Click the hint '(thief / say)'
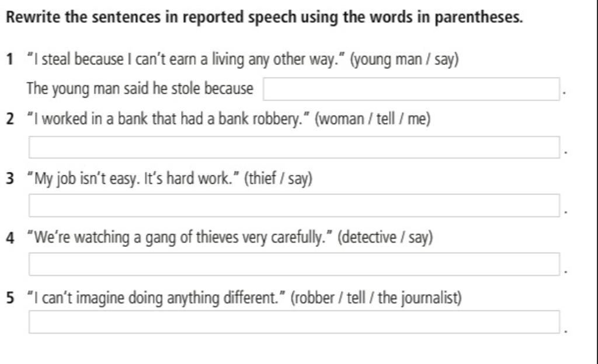 (x=278, y=178)
